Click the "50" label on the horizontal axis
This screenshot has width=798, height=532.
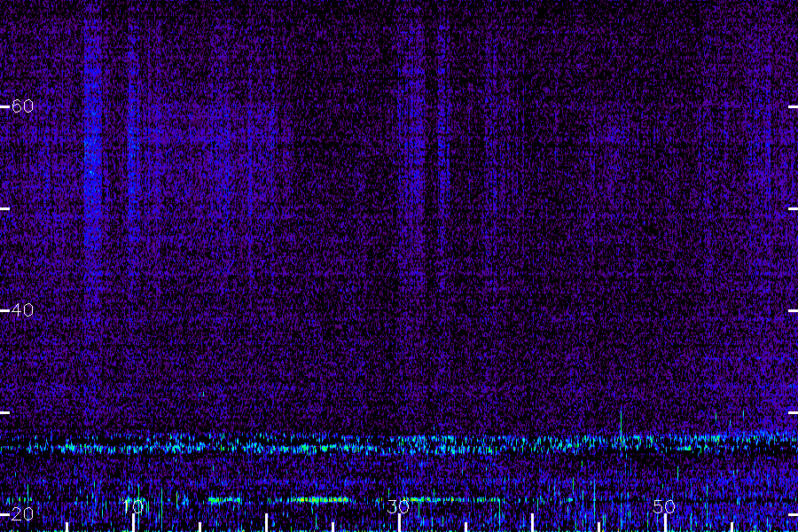(664, 506)
